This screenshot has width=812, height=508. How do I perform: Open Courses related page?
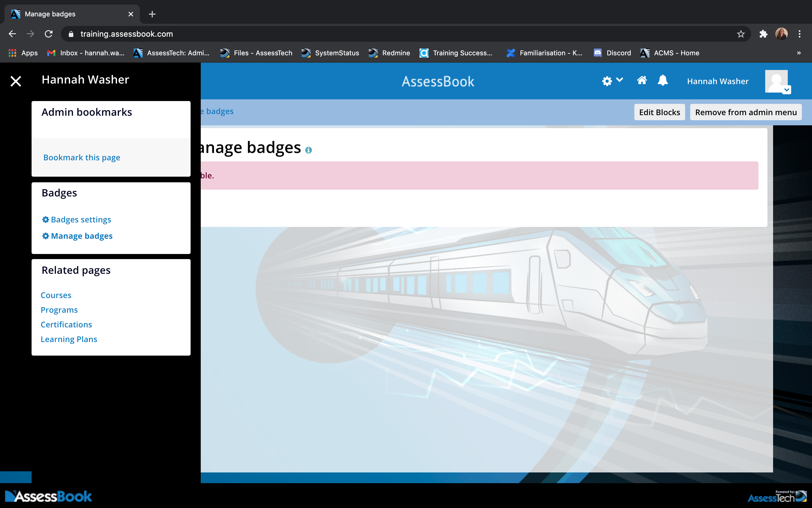point(56,295)
